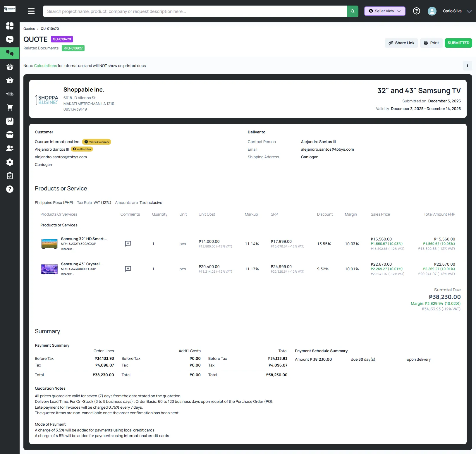
Task: Click the Verified Company badge
Action: click(x=97, y=142)
